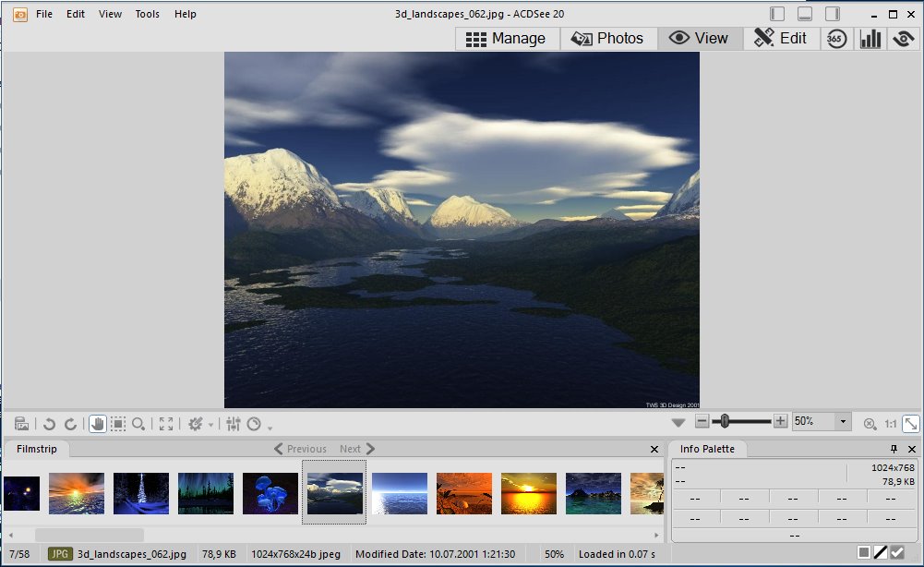This screenshot has height=567, width=924.
Task: Click the 50% zoom value field
Action: click(814, 421)
